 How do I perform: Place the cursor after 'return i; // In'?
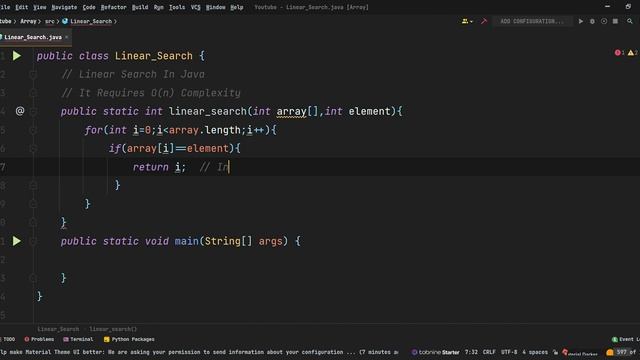pyautogui.click(x=229, y=167)
